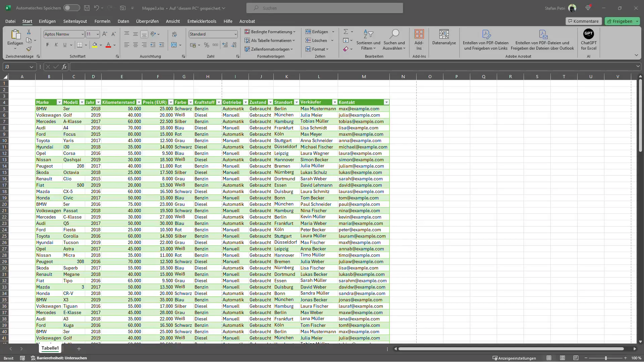Click the Freigeben button
This screenshot has height=362, width=644.
(622, 21)
